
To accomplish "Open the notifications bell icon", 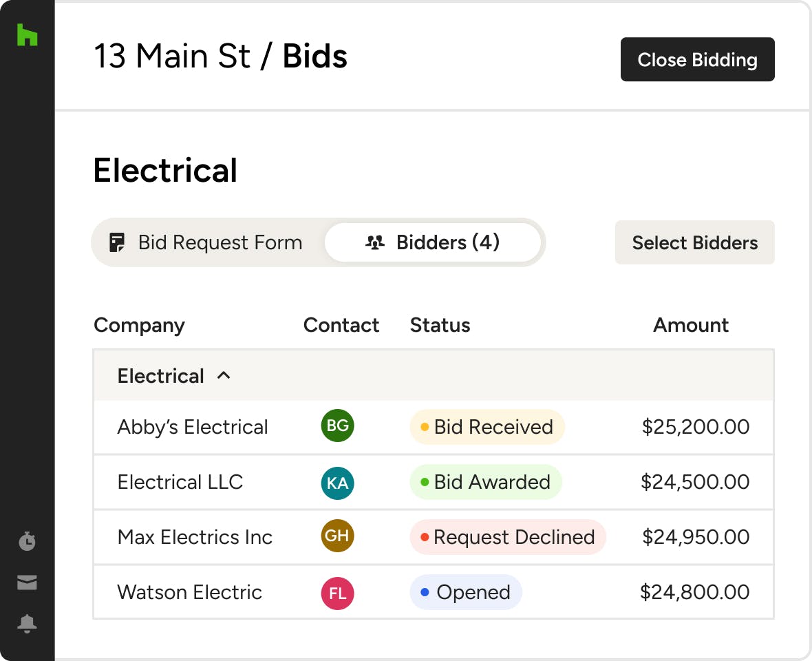I will coord(27,624).
